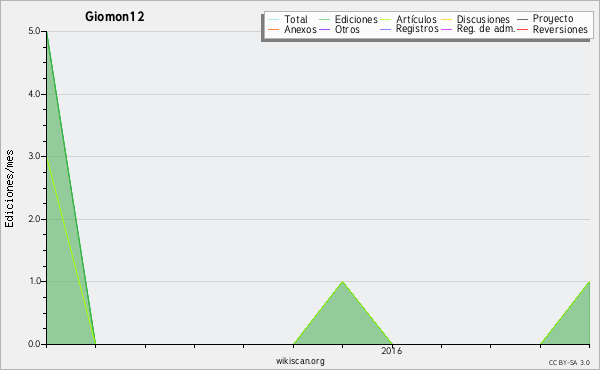
Task: Click the 2.0 y-axis value
Action: pyautogui.click(x=34, y=219)
